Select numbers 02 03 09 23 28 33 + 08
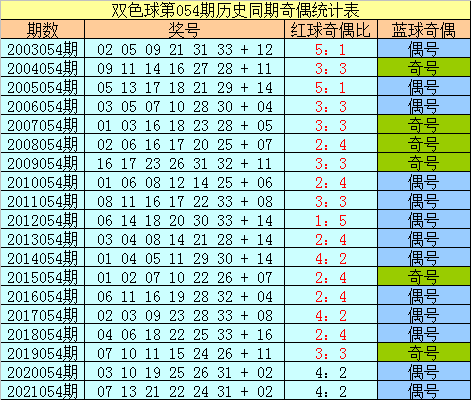Screen dimensions: 471x400 click(185, 315)
